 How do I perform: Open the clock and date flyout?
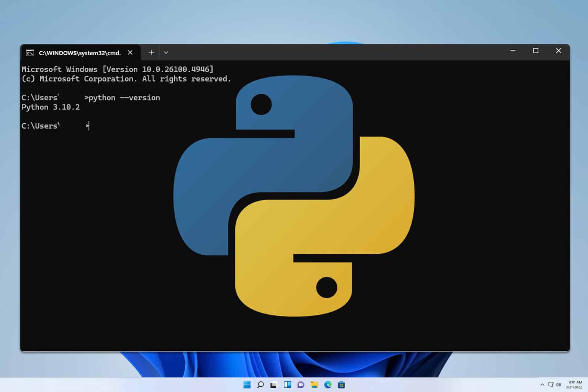[x=575, y=385]
